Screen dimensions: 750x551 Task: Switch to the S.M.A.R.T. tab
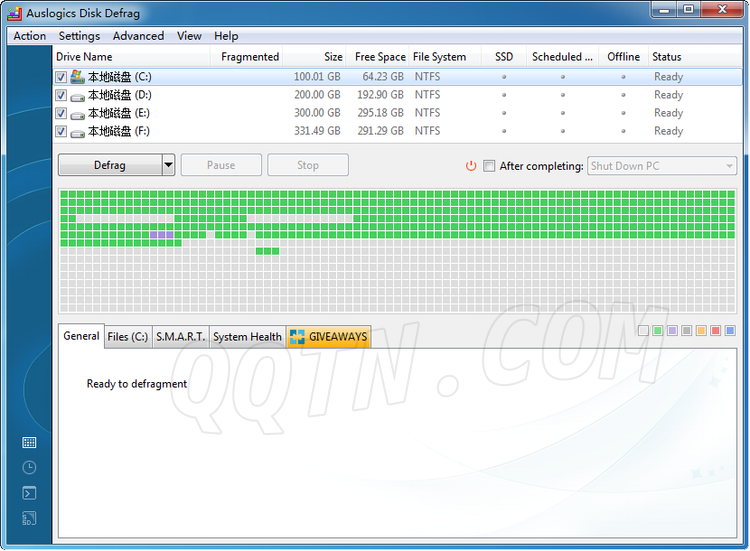[180, 337]
